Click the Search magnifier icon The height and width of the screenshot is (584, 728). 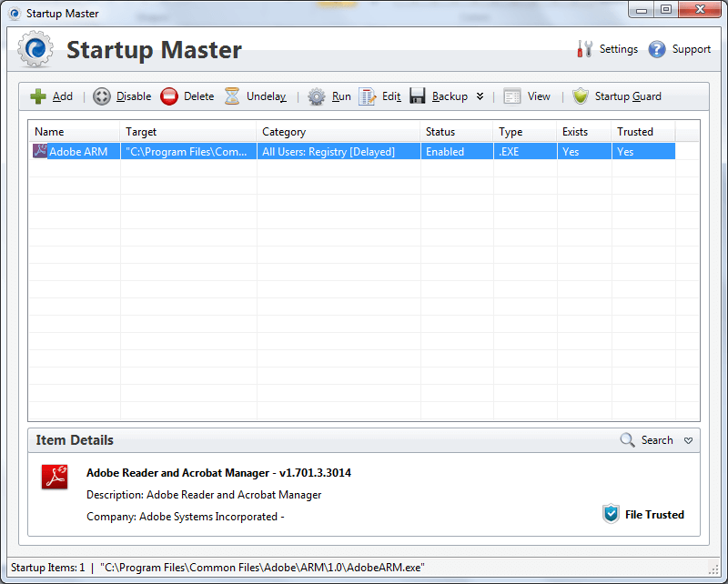[627, 439]
